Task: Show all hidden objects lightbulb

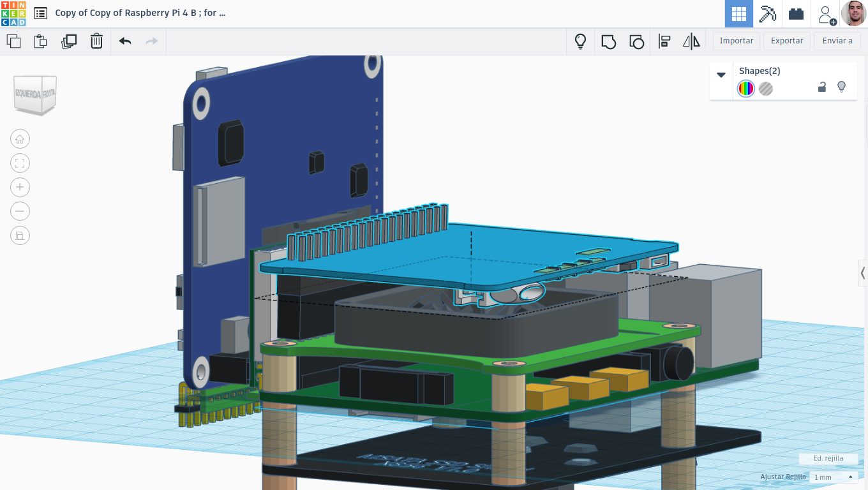Action: (x=580, y=41)
